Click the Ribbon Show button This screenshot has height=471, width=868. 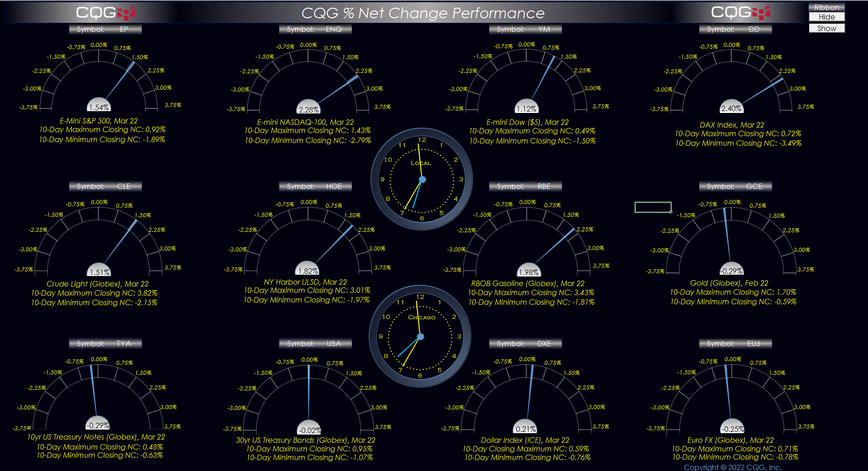point(827,28)
